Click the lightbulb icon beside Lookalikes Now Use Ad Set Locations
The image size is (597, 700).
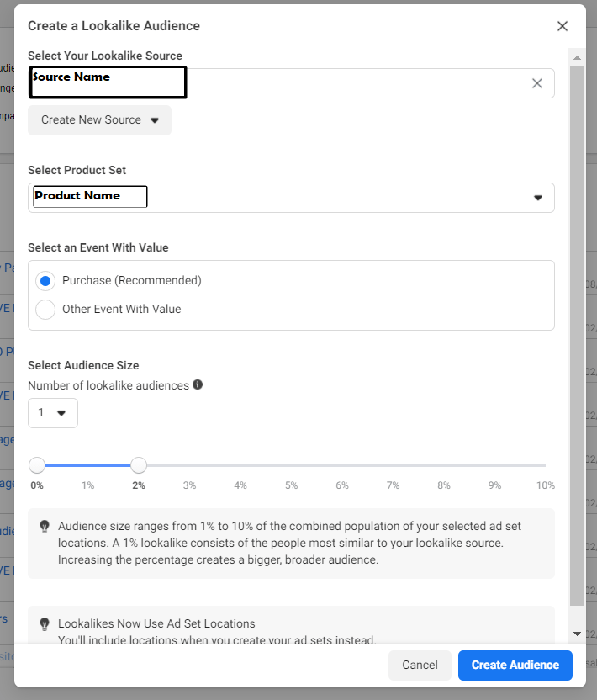45,624
